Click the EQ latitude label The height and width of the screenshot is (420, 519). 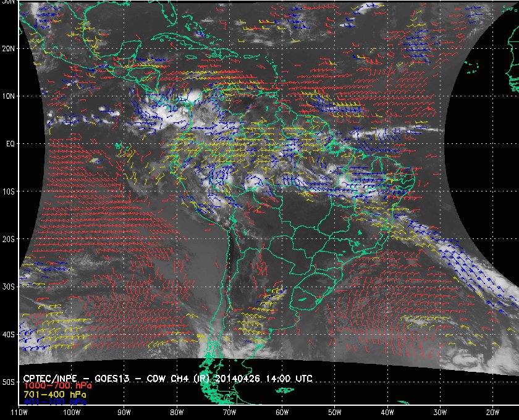9,143
